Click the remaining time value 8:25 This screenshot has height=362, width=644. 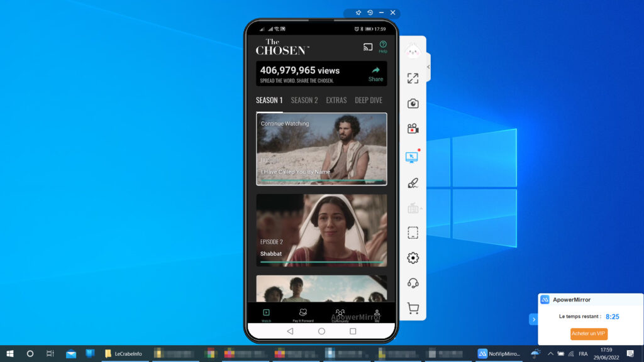tap(613, 317)
